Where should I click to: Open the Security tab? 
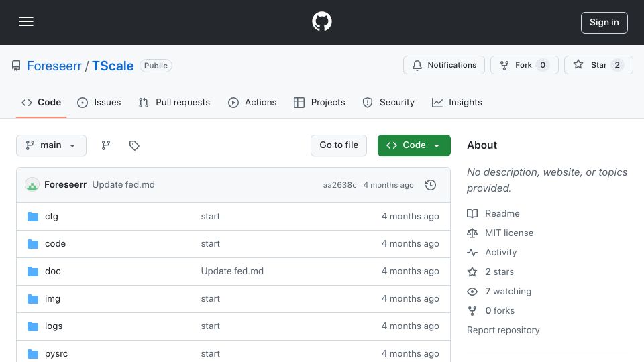(388, 102)
